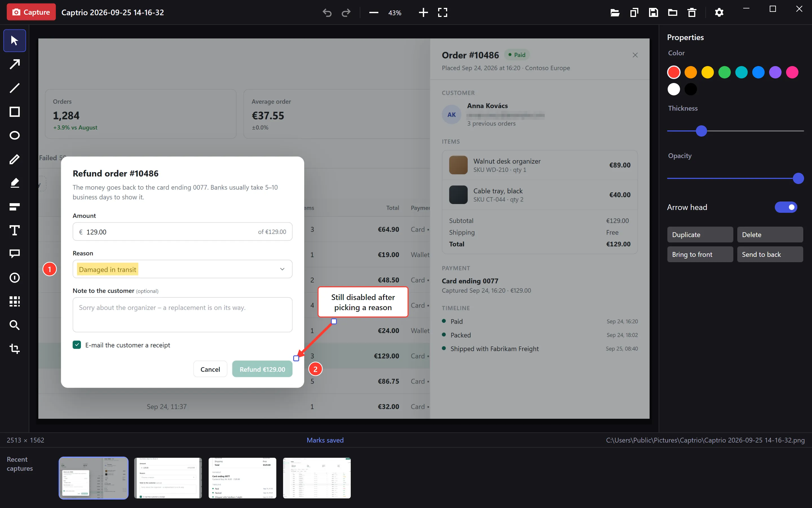Image resolution: width=812 pixels, height=508 pixels.
Task: Select the numbered Step counter tool
Action: (14, 278)
